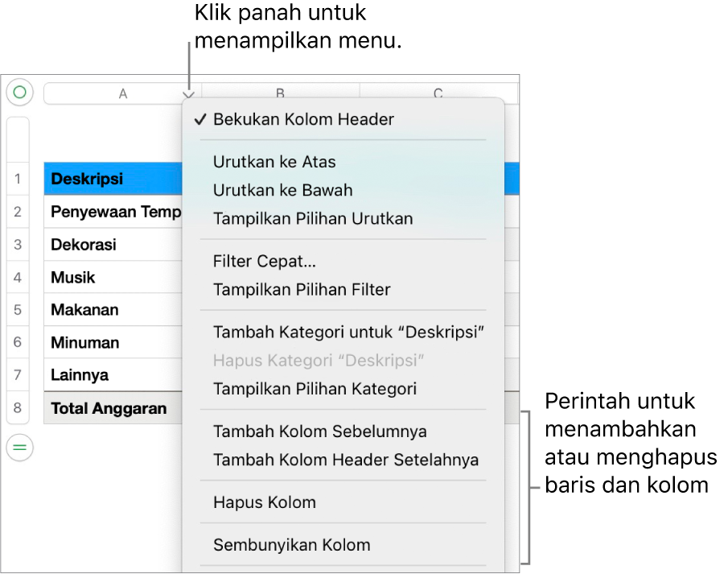The width and height of the screenshot is (728, 574).
Task: Select row 6 number header
Action: 18,342
